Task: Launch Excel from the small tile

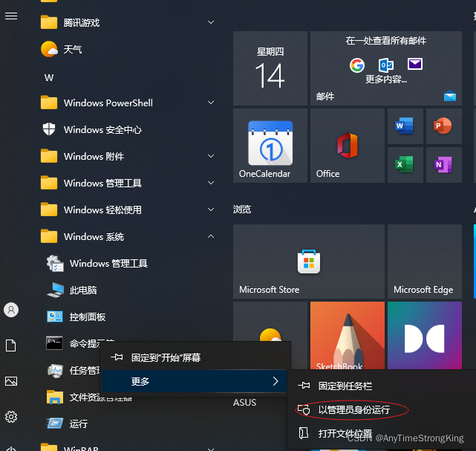Action: click(405, 165)
